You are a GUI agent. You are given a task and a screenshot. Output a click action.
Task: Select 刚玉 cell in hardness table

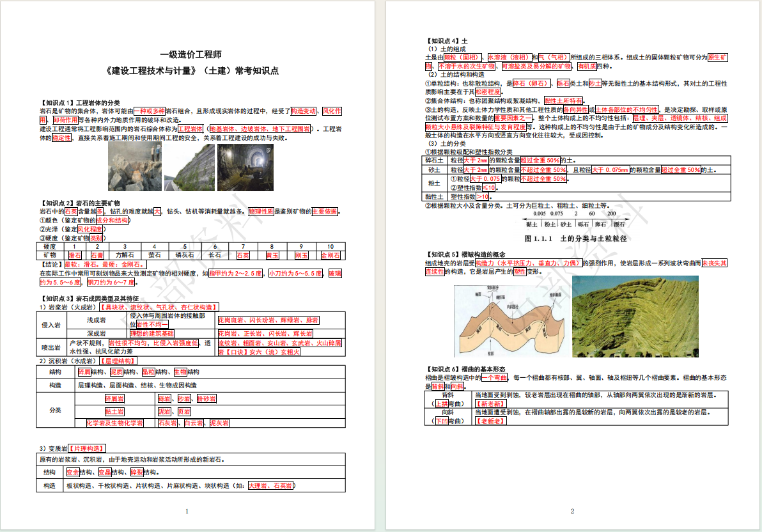click(x=301, y=255)
